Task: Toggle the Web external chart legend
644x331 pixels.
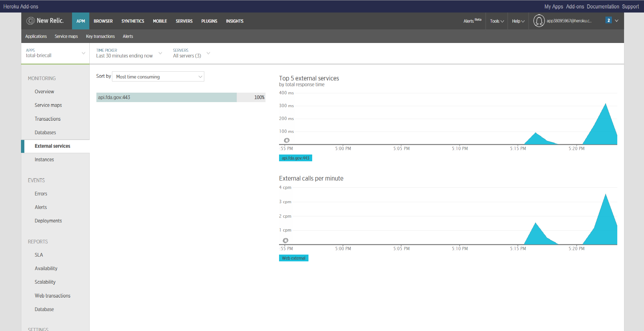Action: point(294,258)
